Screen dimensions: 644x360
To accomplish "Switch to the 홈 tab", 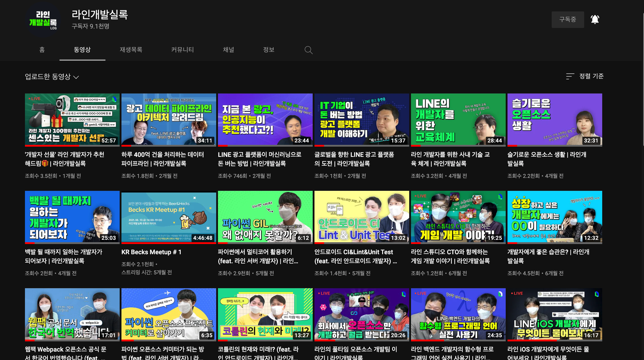I will (42, 50).
